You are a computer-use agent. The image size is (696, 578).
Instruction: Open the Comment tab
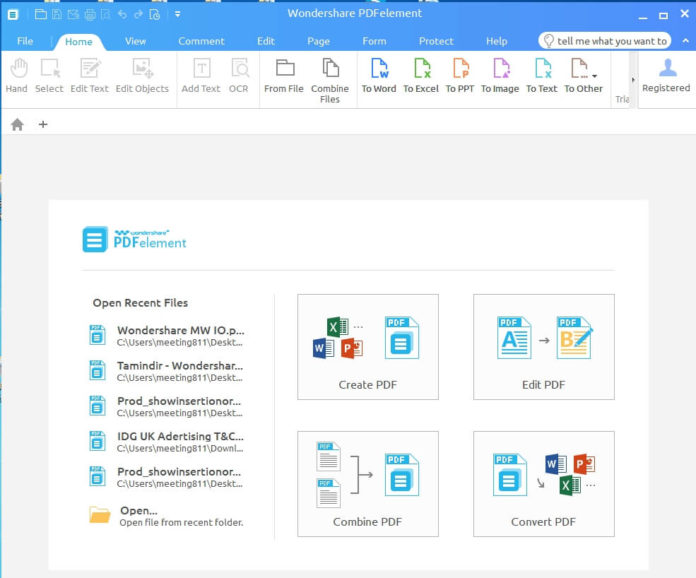coord(201,41)
